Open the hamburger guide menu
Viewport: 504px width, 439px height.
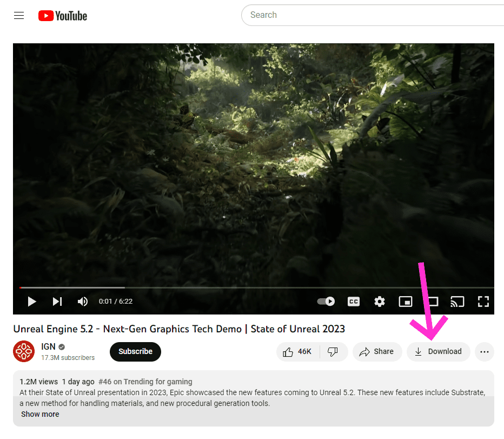(x=19, y=16)
